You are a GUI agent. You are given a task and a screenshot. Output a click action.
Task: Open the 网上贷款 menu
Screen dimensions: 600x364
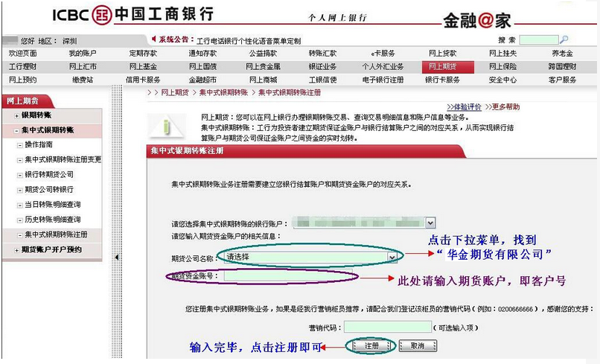(x=443, y=53)
